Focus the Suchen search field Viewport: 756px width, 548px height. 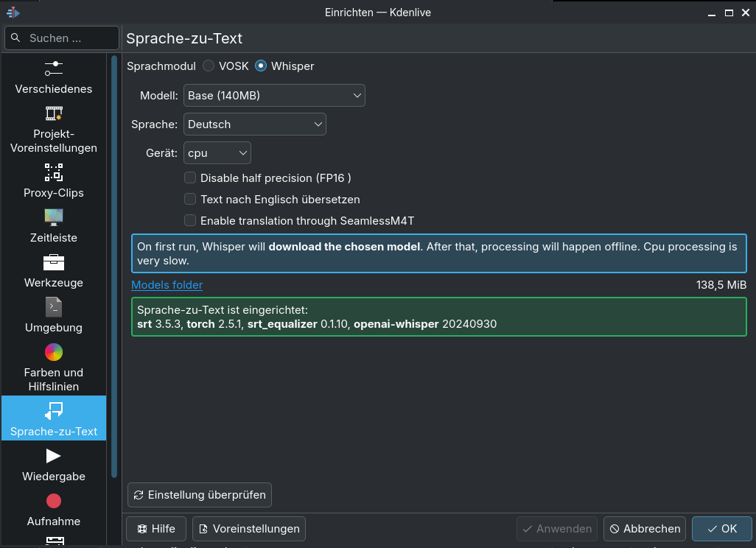(62, 38)
